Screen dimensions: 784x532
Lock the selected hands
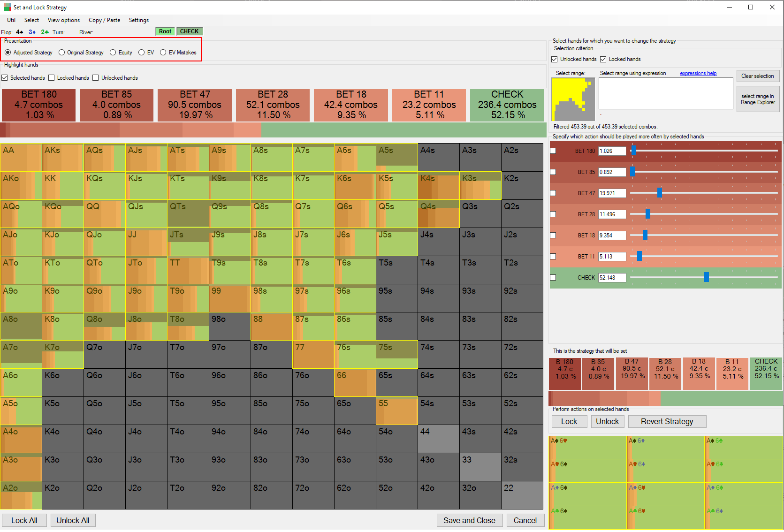[x=569, y=421]
